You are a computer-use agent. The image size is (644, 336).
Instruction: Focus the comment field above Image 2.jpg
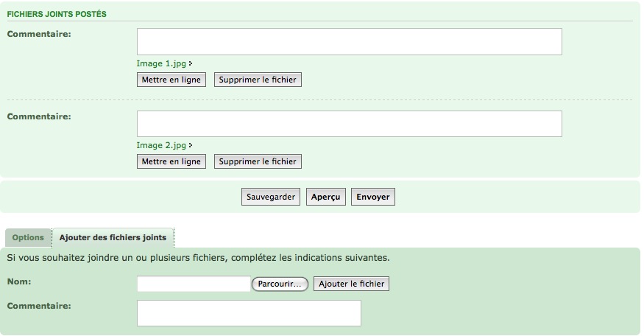click(349, 124)
